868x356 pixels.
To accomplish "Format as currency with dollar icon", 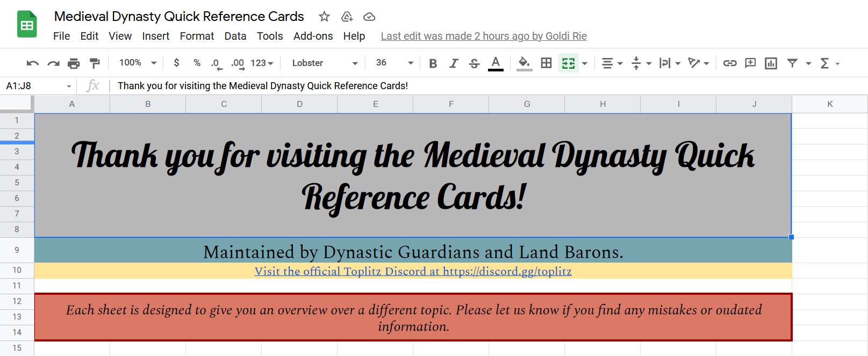I will point(176,63).
